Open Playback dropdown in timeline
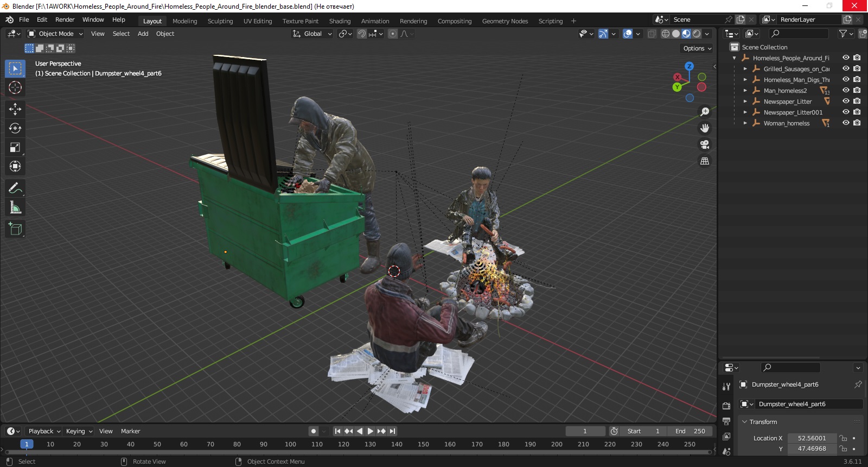Image resolution: width=868 pixels, height=467 pixels. tap(44, 431)
